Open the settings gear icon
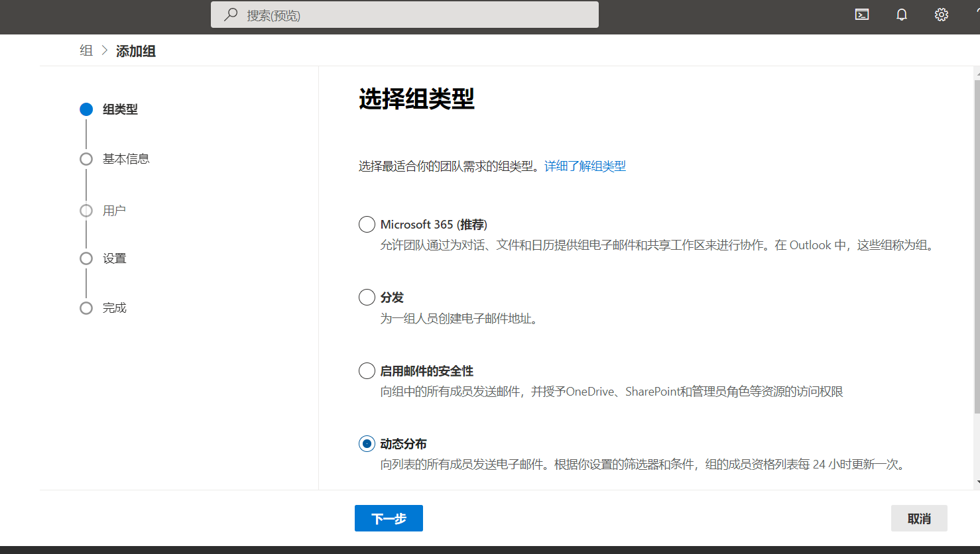Screen dimensions: 980x554 [942, 15]
